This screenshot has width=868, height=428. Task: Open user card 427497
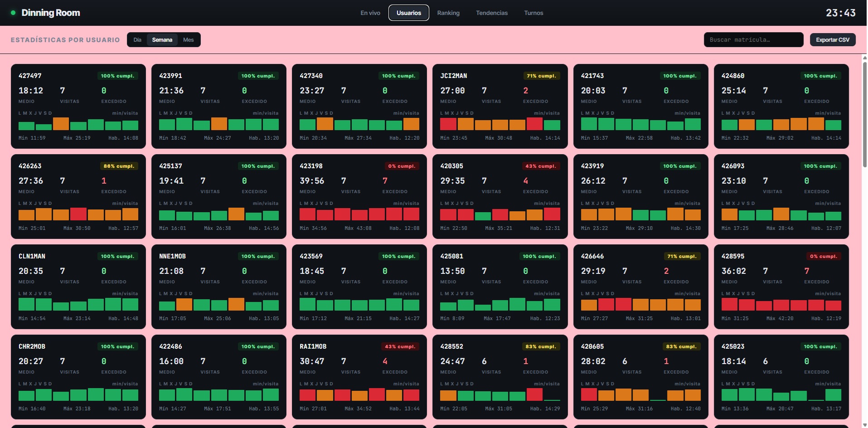[x=78, y=106]
